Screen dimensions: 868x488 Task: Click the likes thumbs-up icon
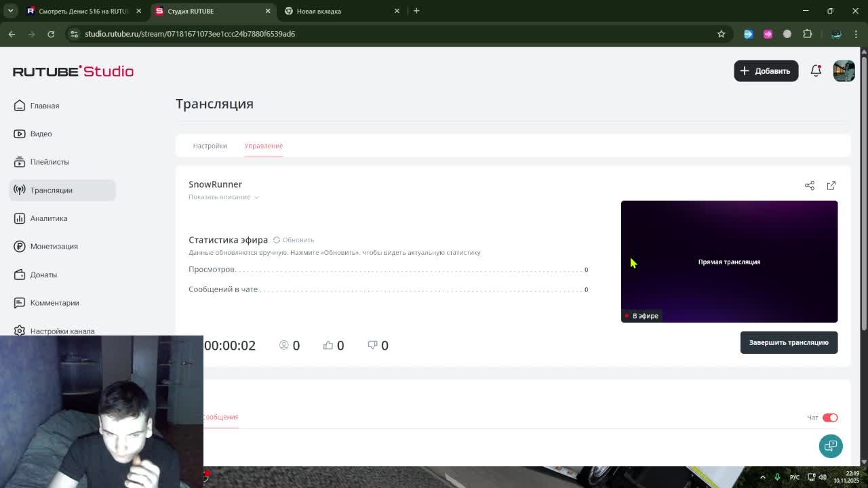[328, 345]
